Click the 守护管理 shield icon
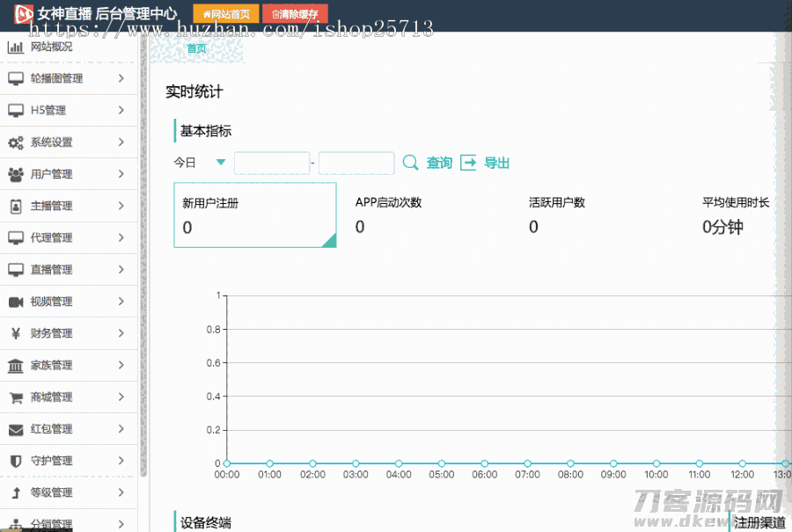The width and height of the screenshot is (792, 532). [x=16, y=461]
